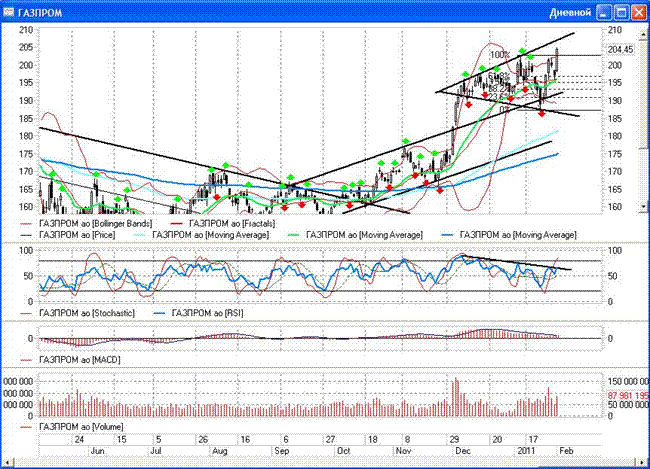Screen dimensions: 650x469
Task: Click the Oct month label on time axis
Action: pyautogui.click(x=344, y=451)
